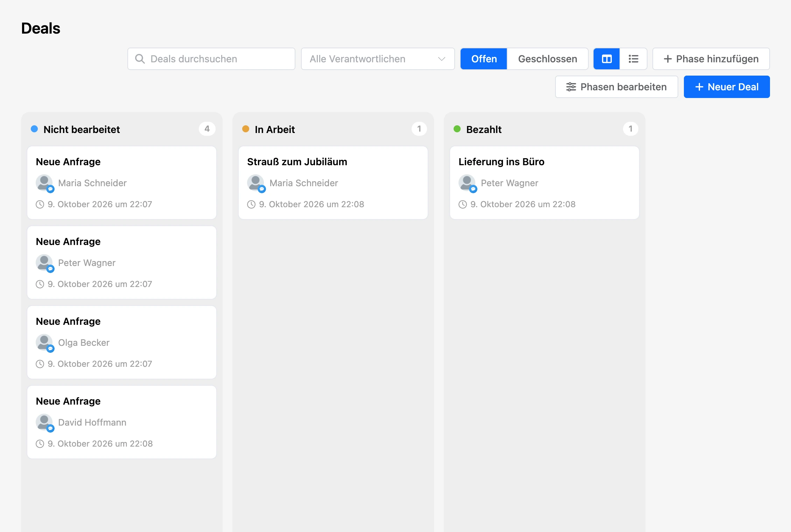
Task: Click the blue Nicht bearbeitet color dot
Action: pos(34,129)
